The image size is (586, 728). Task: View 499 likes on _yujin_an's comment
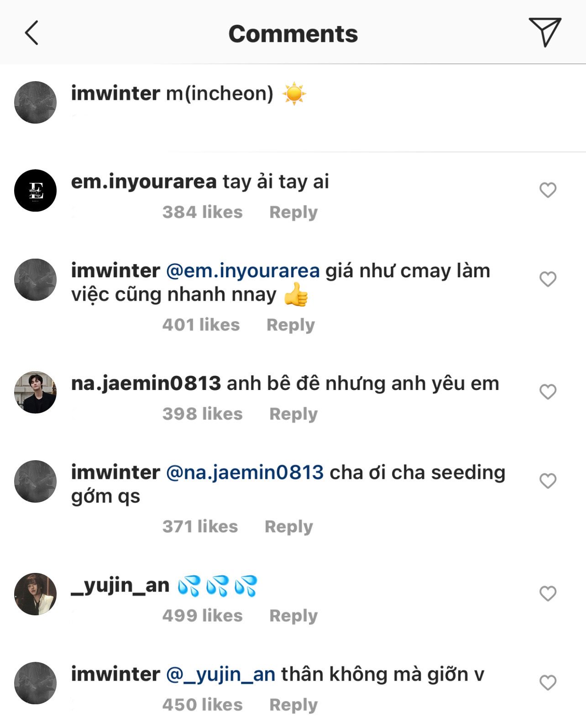[202, 615]
